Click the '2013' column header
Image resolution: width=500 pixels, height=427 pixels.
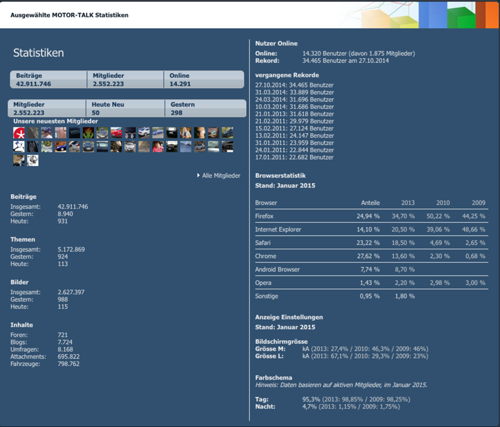click(x=408, y=203)
